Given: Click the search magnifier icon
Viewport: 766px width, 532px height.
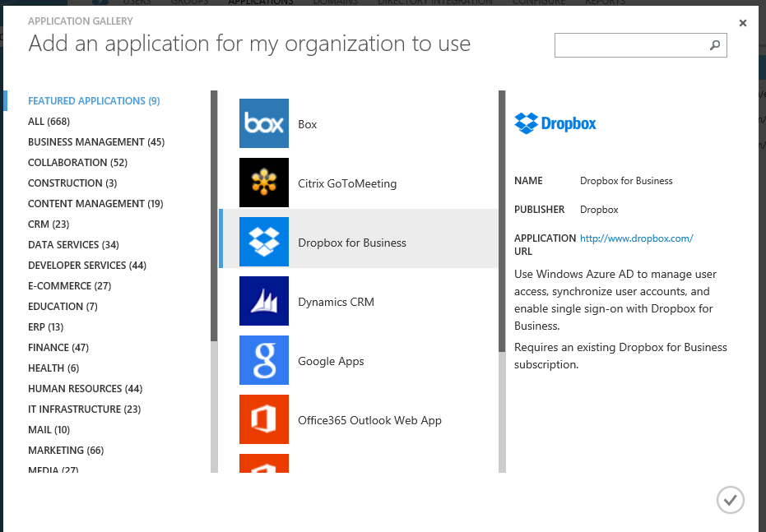Looking at the screenshot, I should pyautogui.click(x=715, y=45).
